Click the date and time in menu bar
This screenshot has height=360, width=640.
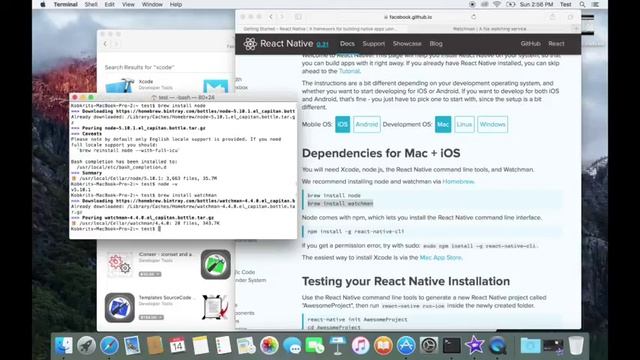pyautogui.click(x=536, y=4)
